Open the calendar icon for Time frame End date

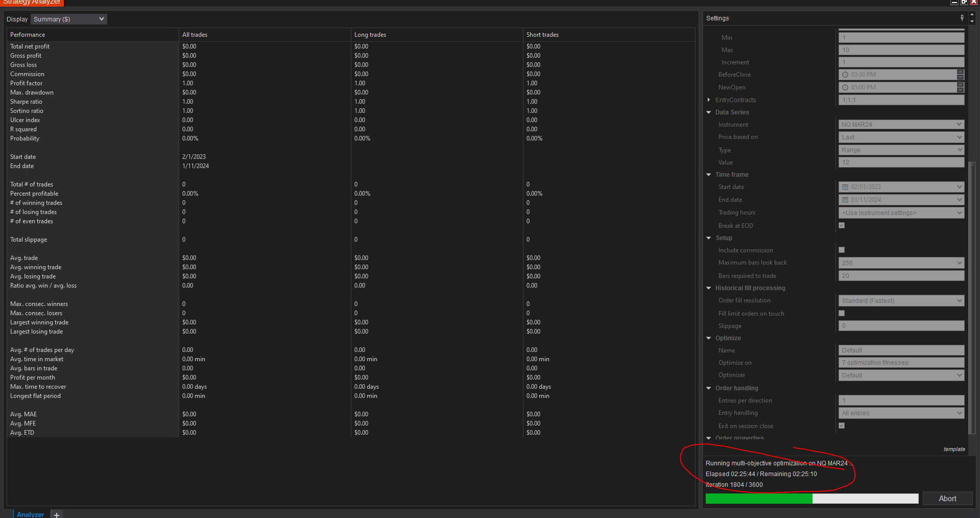point(845,200)
